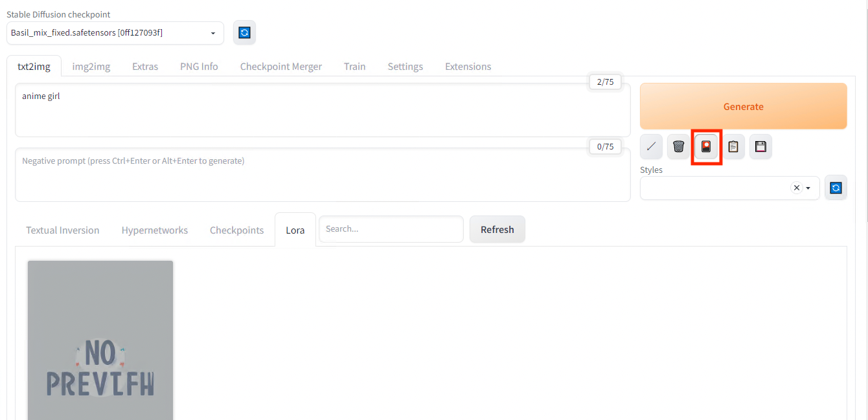
Task: Click the Refresh button beside Search
Action: [497, 230]
